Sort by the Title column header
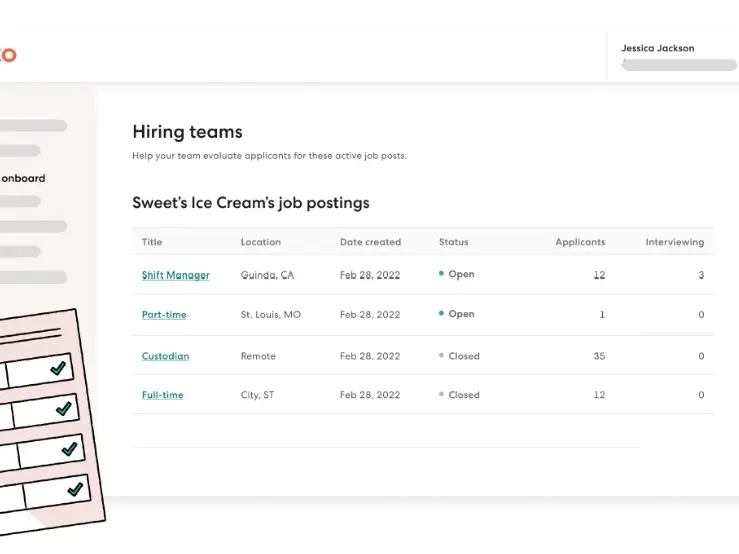739x554 pixels. [152, 242]
